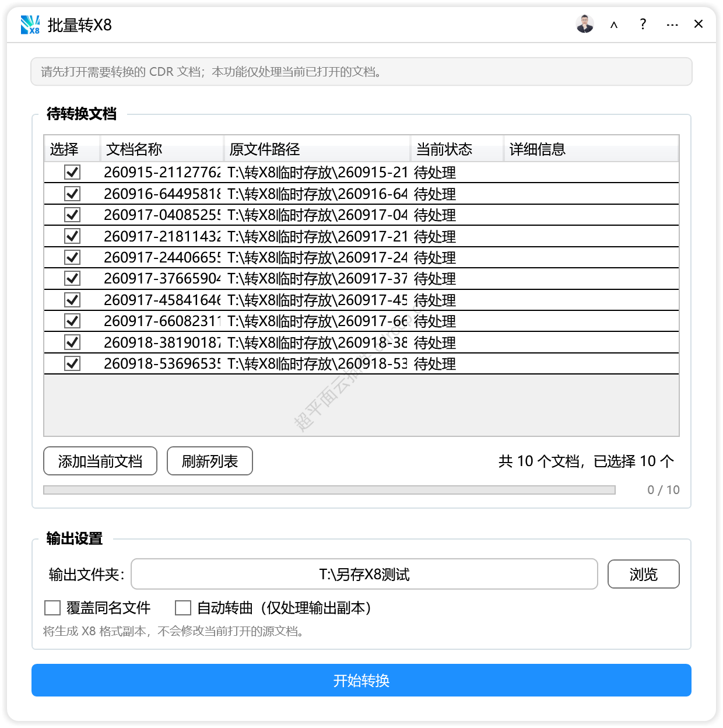Click the 当前状态 column header
723x728 pixels.
[x=457, y=149]
